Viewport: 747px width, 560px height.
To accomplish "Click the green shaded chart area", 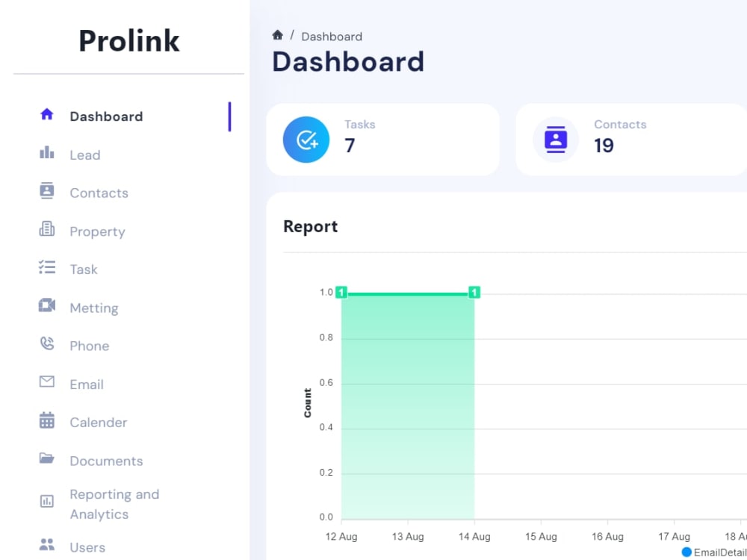I will coord(408,407).
